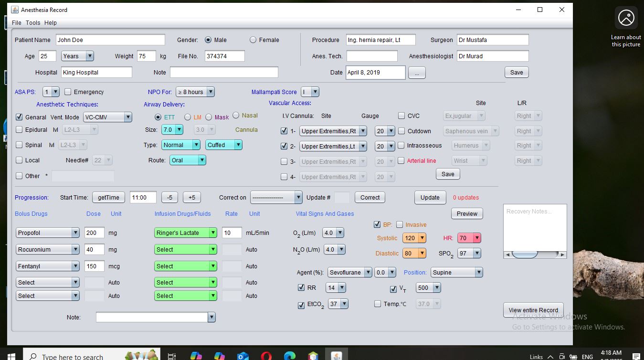The height and width of the screenshot is (360, 644).
Task: Launch Outlook from the taskbar
Action: click(243, 356)
